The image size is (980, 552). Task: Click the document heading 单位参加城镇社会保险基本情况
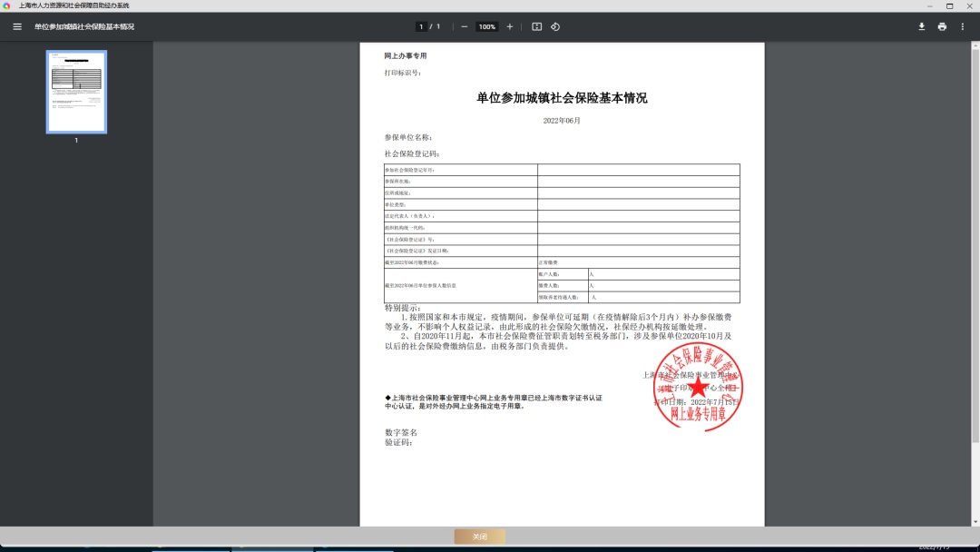[x=562, y=98]
